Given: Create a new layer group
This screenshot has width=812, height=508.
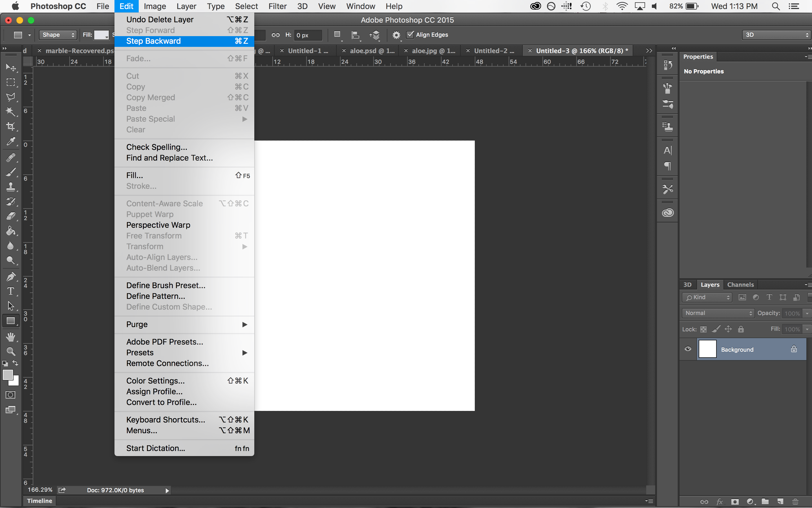Looking at the screenshot, I should click(x=765, y=502).
